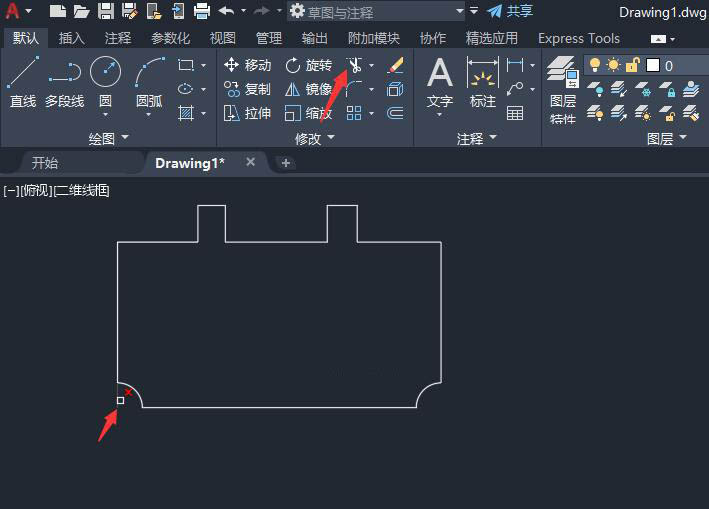Expand the 绘图 (Draw) panel
The width and height of the screenshot is (709, 509).
point(109,138)
